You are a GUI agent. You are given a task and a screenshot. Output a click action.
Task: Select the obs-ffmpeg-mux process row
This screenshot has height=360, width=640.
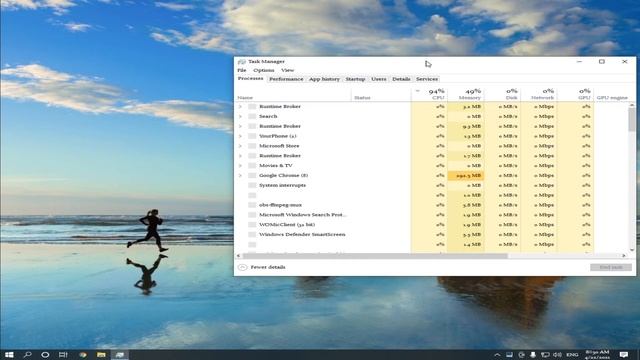point(432,205)
